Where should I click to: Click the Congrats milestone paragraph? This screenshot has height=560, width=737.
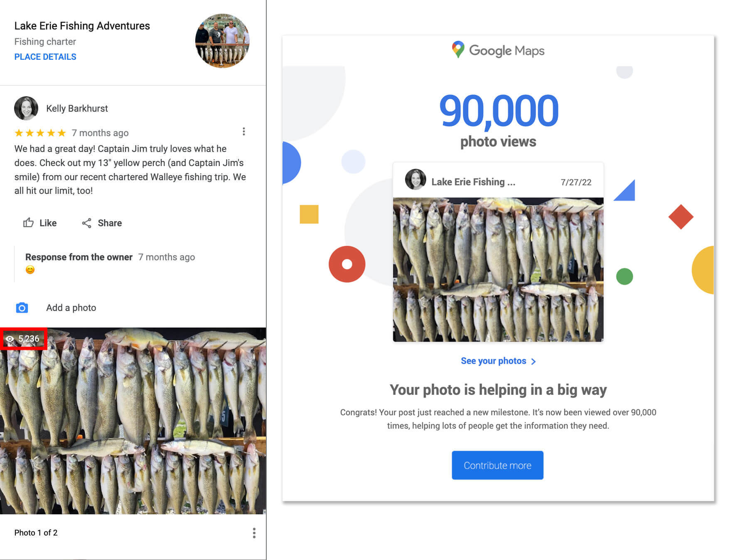(x=498, y=419)
